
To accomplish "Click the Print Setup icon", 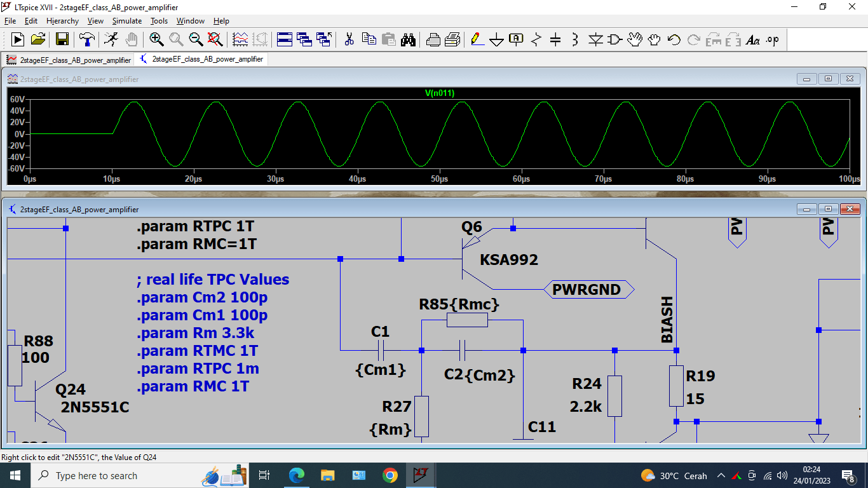I will (x=433, y=39).
